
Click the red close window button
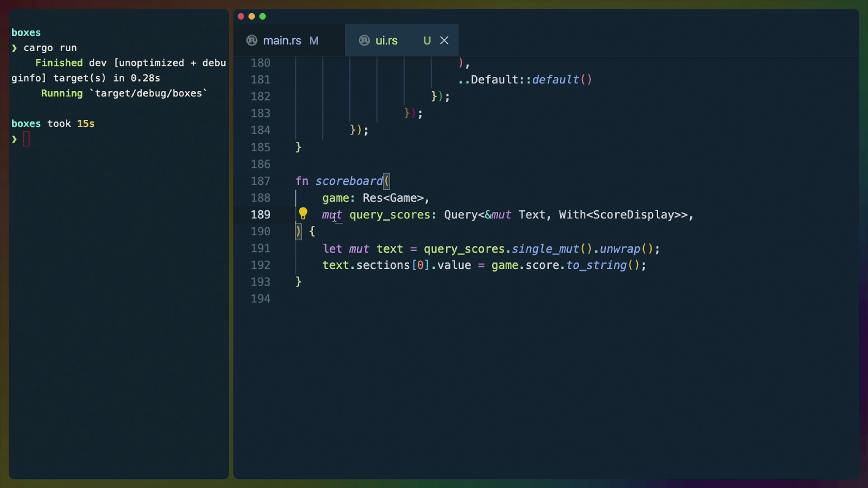tap(241, 17)
